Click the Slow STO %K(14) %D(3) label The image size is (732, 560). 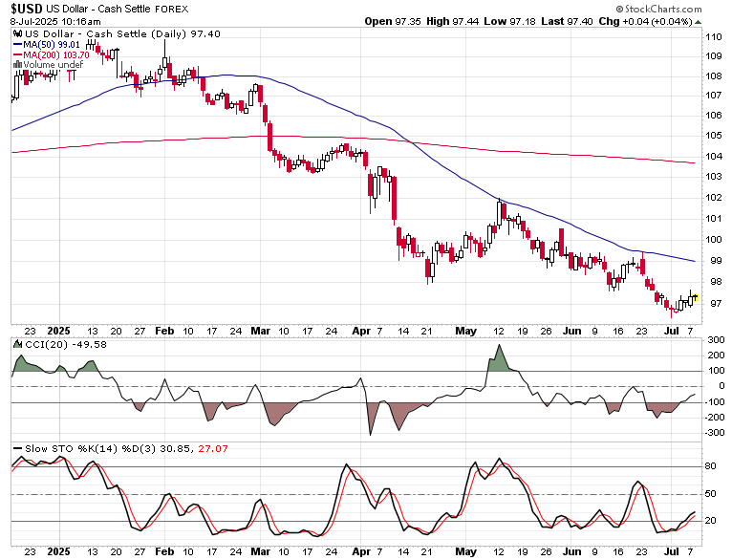point(91,449)
